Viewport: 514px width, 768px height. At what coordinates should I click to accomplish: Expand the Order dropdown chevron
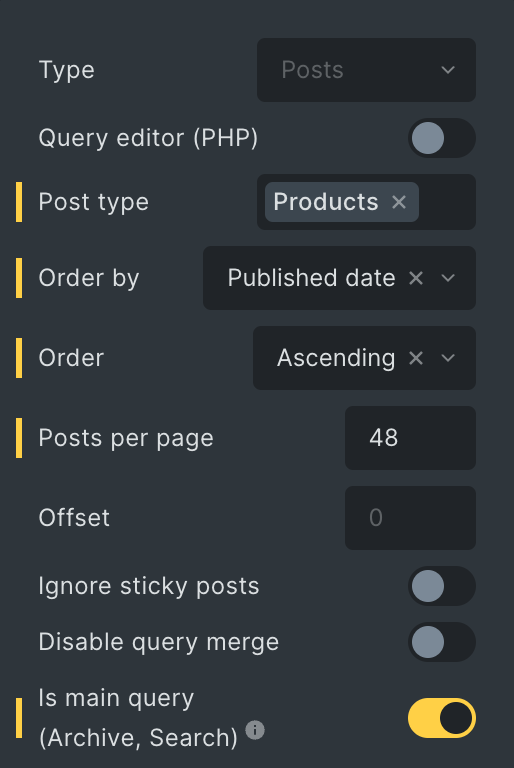pyautogui.click(x=448, y=358)
